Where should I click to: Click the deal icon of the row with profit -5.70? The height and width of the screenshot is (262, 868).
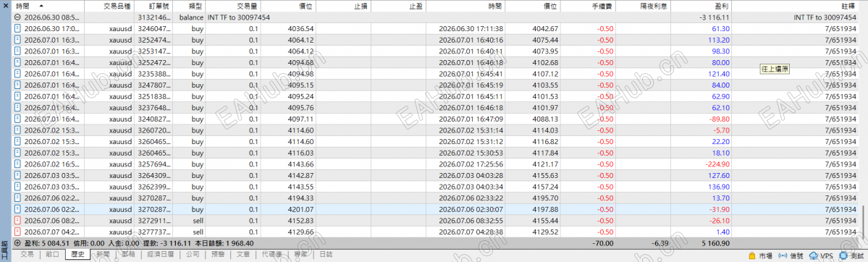tap(17, 130)
